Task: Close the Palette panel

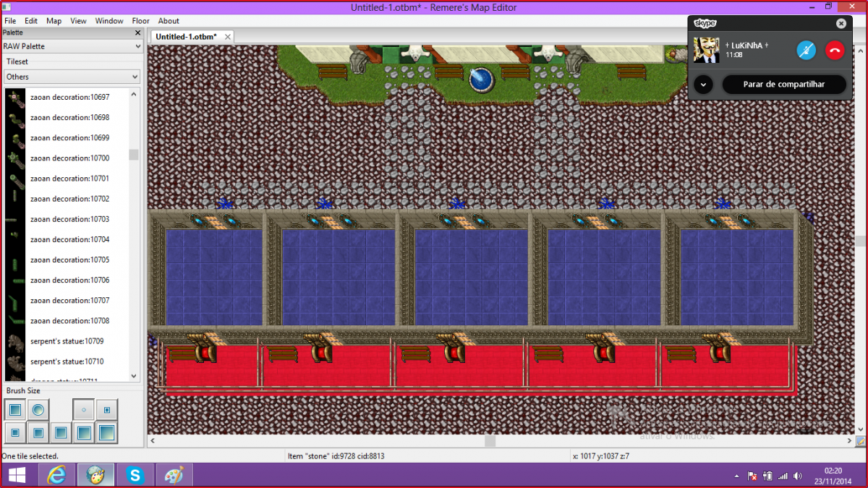Action: [137, 33]
